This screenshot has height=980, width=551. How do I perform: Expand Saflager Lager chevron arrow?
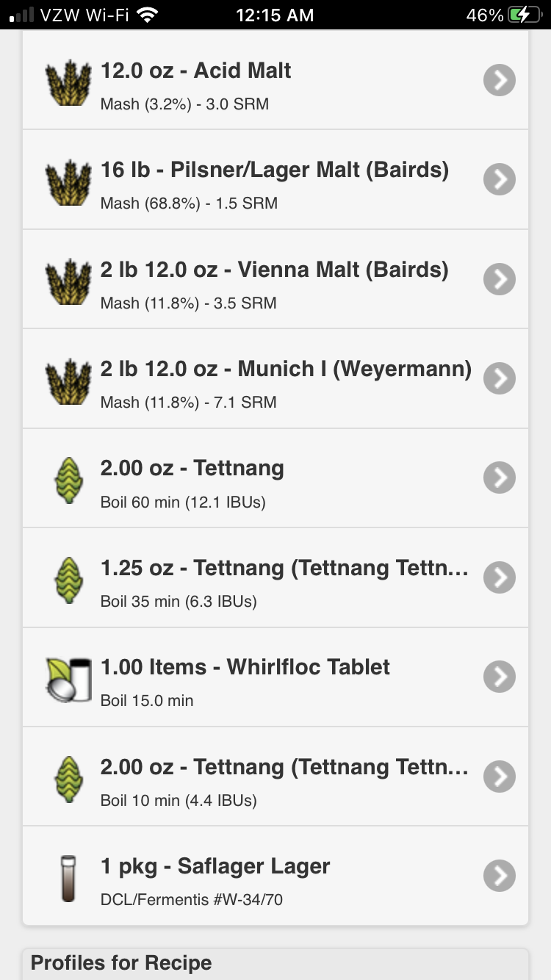[x=500, y=876]
